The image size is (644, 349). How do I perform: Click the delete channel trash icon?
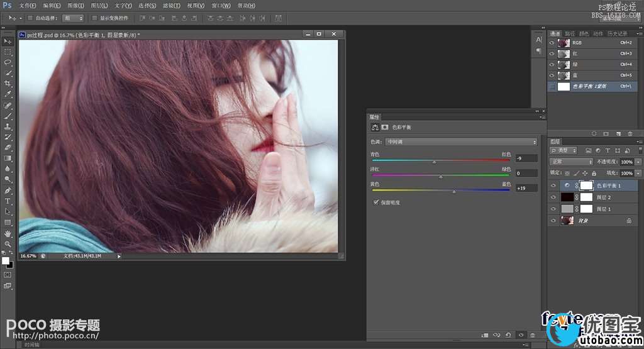(x=630, y=134)
